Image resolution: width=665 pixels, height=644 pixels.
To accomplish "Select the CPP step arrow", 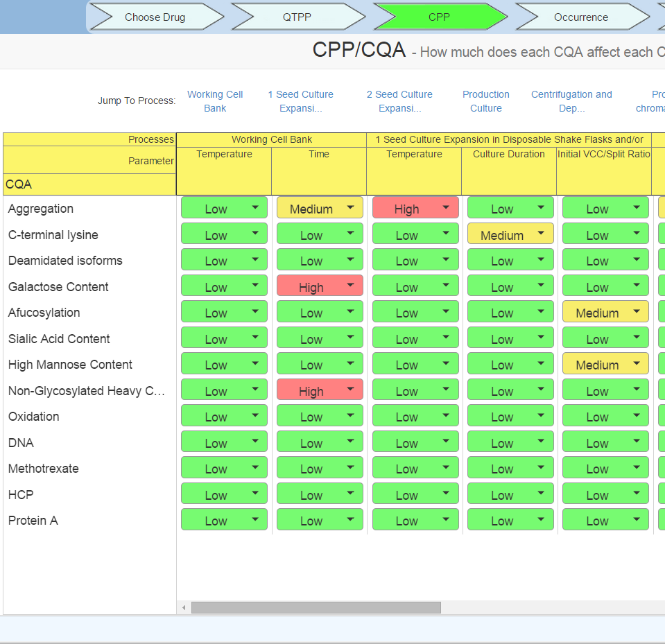I will click(439, 17).
